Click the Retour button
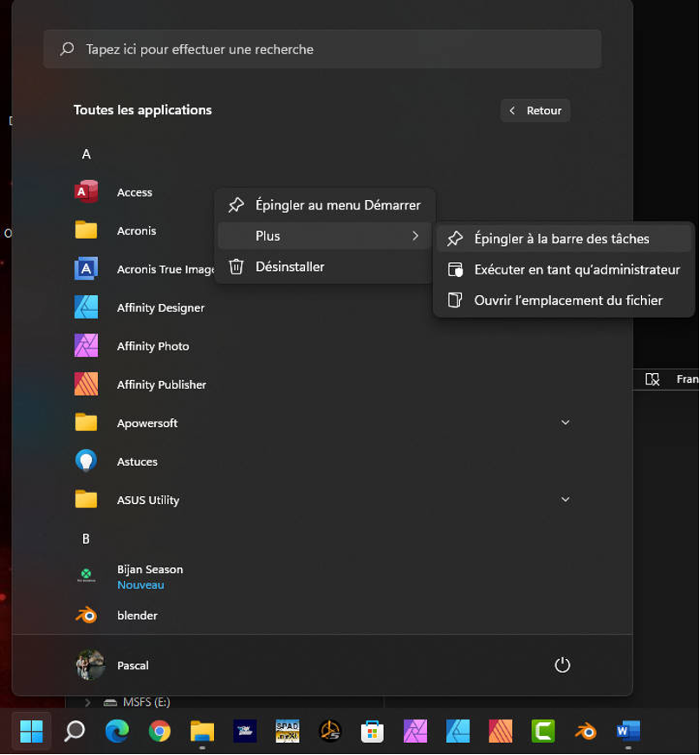The width and height of the screenshot is (700, 755). [x=535, y=110]
